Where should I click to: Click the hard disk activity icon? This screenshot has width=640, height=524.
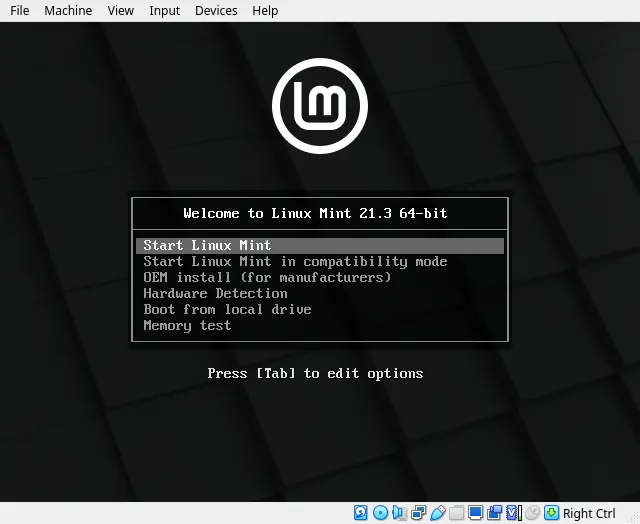[x=360, y=513]
